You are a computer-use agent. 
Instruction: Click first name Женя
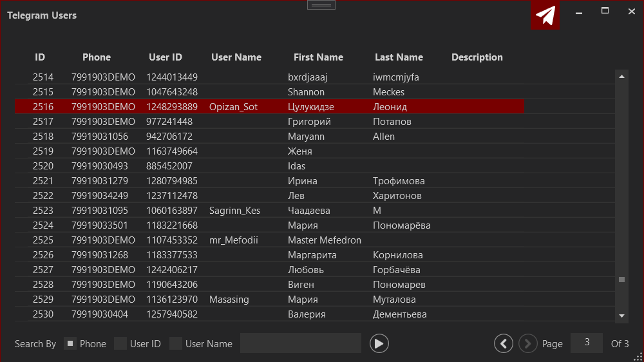[x=300, y=151]
